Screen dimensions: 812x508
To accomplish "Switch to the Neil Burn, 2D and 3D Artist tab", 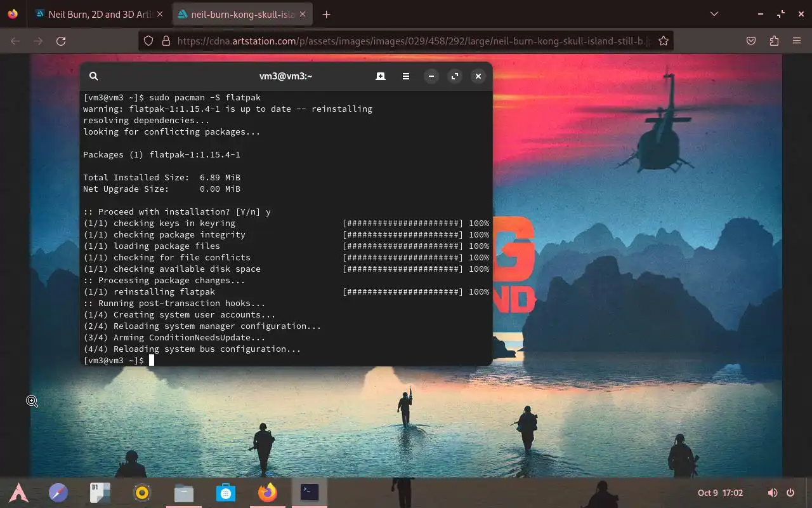I will [x=94, y=14].
